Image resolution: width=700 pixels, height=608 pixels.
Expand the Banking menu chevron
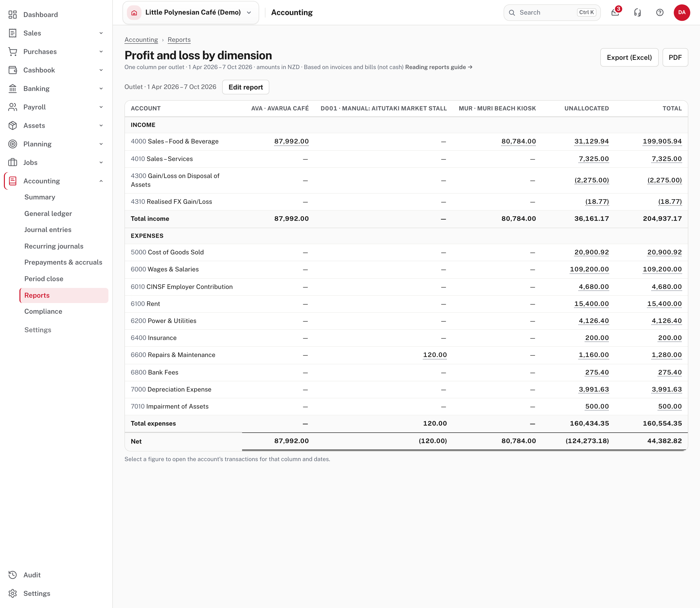(x=101, y=89)
